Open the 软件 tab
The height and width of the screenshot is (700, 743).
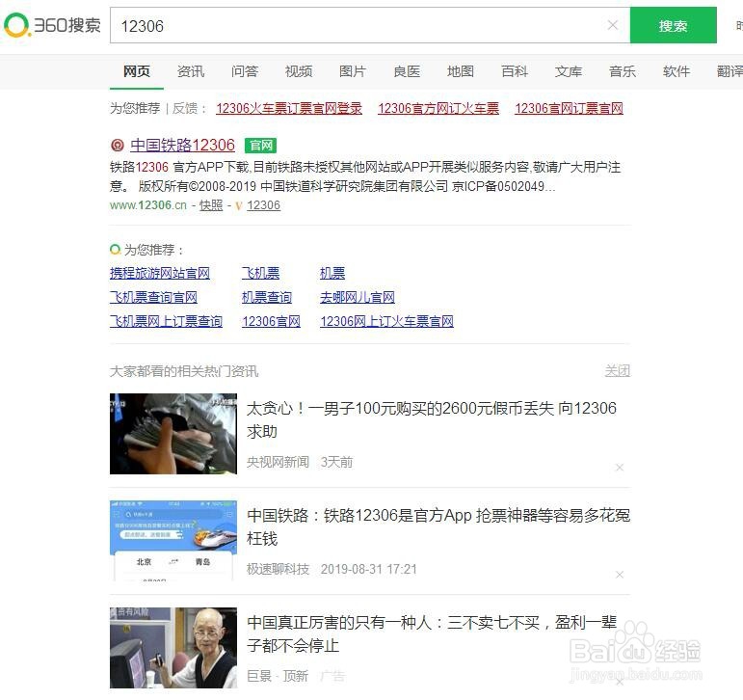coord(677,71)
